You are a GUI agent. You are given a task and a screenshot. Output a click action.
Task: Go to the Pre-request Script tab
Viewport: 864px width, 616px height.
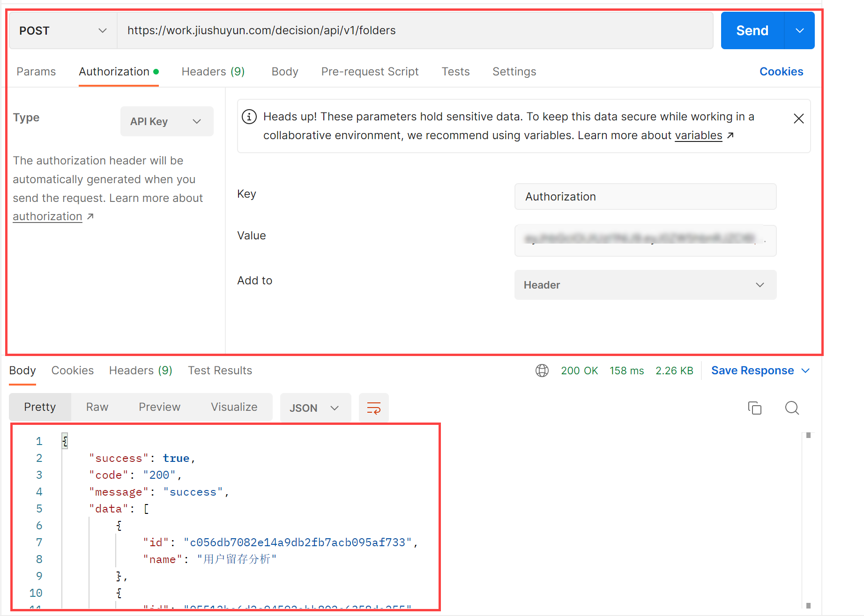[x=370, y=72]
